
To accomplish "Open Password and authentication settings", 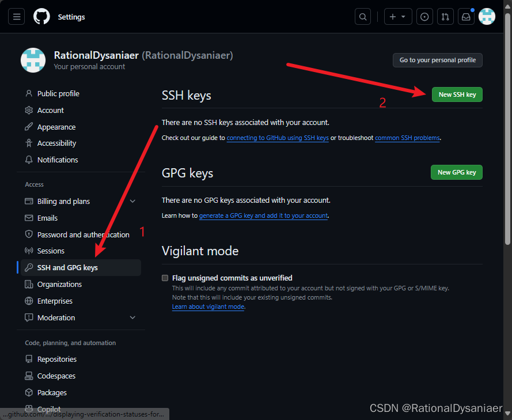I will pos(81,235).
